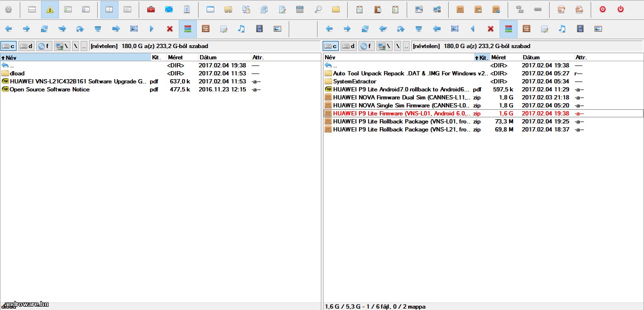Select HUAWEI NOVA Single Sim Firmware zip
Viewport: 644px width, 310px height.
(x=483, y=106)
